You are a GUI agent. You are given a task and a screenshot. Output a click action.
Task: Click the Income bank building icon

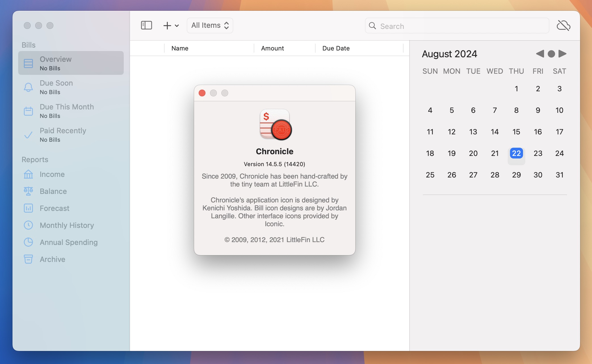[x=28, y=174]
